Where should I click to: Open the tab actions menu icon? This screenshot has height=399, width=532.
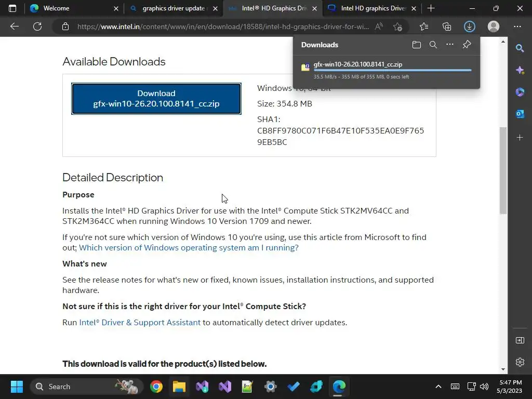pyautogui.click(x=12, y=8)
